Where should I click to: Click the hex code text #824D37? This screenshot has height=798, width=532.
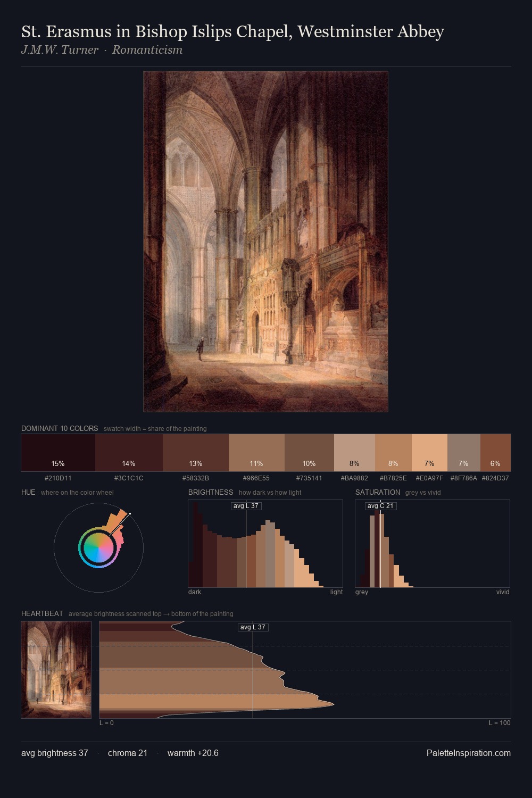tap(495, 478)
